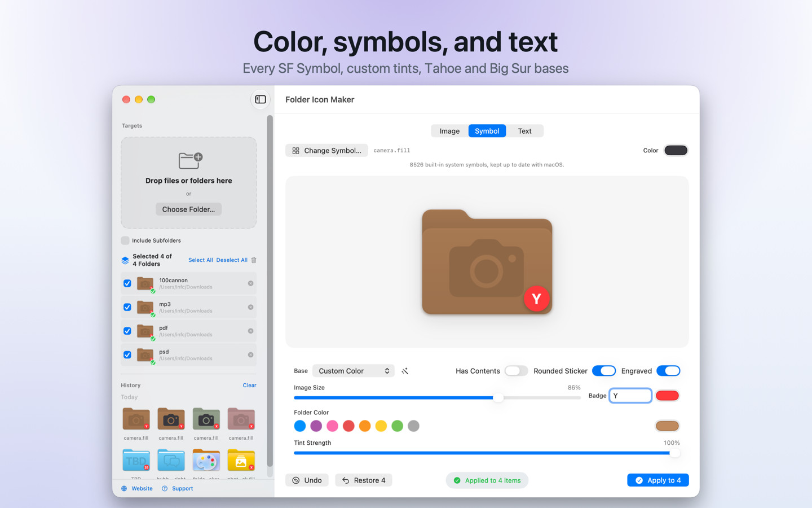Open the TBD folder icon in History
Viewport: 812px width, 508px height.
136,460
